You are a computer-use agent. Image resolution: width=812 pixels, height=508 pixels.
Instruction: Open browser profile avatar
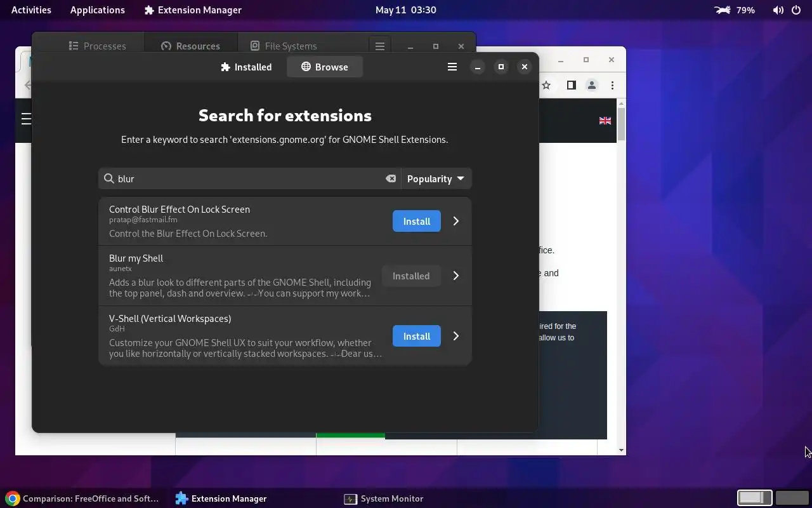tap(591, 85)
